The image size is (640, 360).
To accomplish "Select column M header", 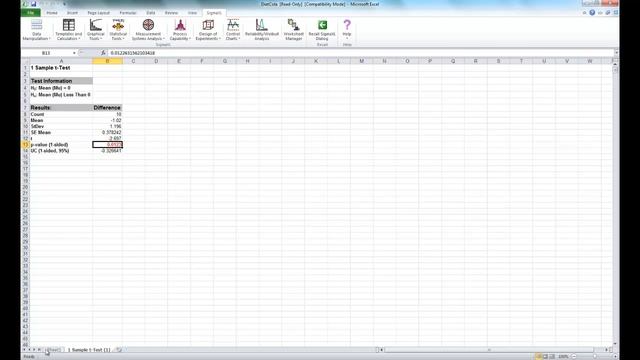I will click(361, 61).
